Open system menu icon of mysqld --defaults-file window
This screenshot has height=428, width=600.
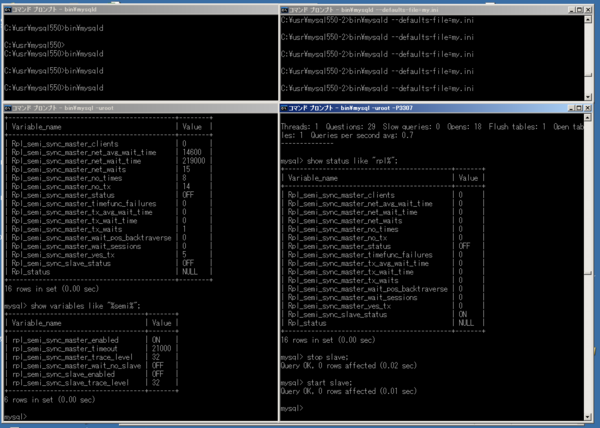point(284,10)
